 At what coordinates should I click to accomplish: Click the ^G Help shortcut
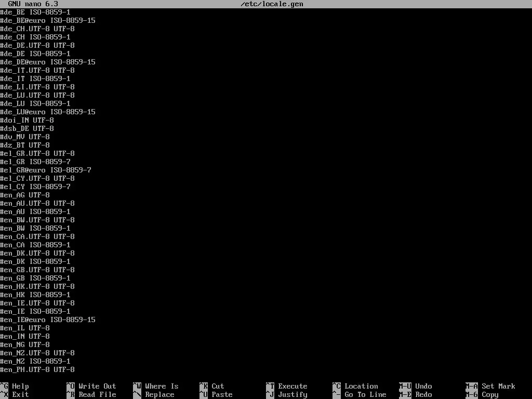[x=15, y=386]
